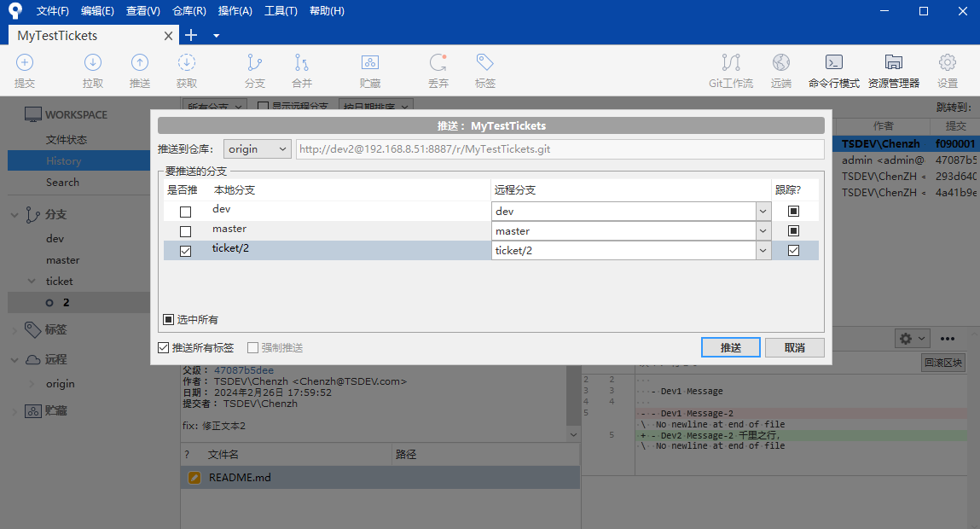980x529 pixels.
Task: Click the Pull (拉取) toolbar icon
Action: (92, 62)
